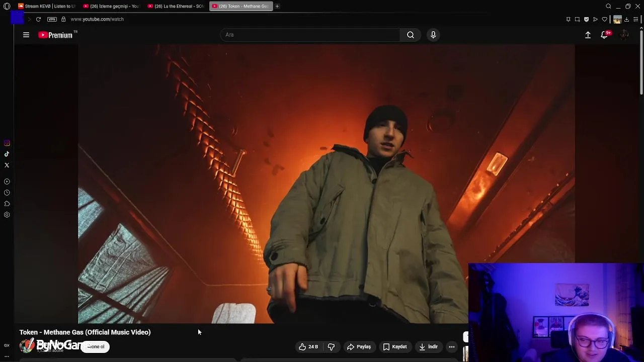The image size is (644, 362).
Task: Open browser downloads icon
Action: 627,19
